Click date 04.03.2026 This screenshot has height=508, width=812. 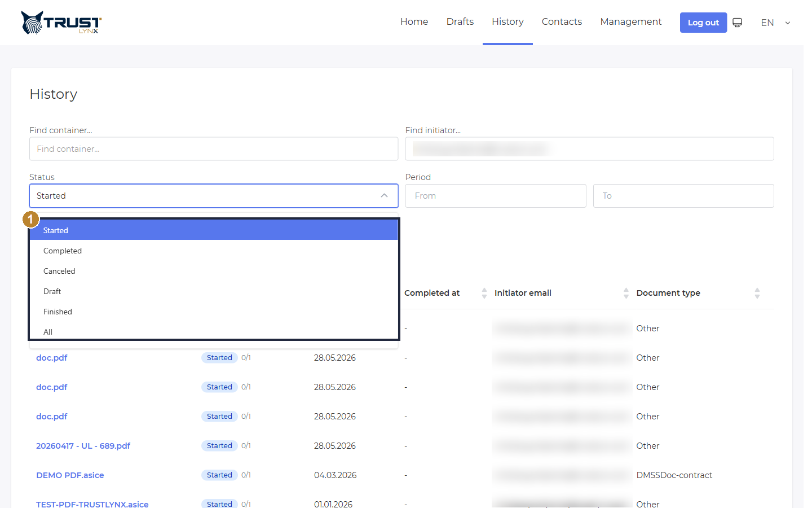point(335,475)
